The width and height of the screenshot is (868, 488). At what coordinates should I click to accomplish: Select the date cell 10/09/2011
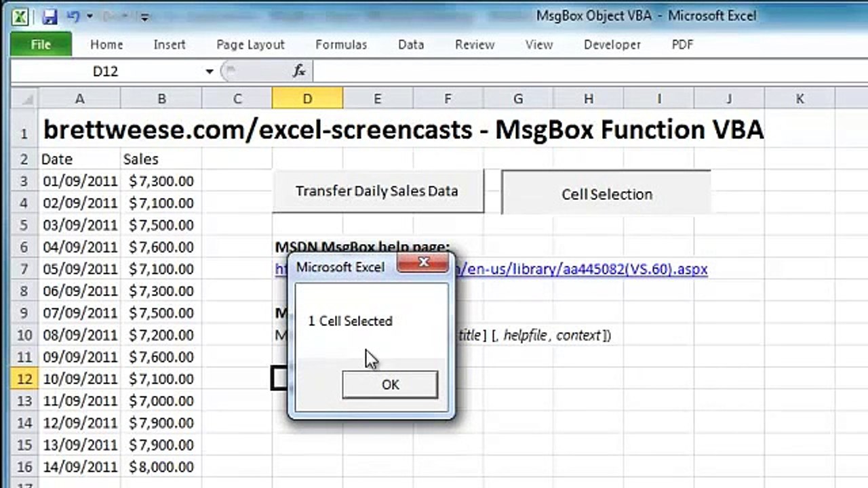[x=79, y=379]
